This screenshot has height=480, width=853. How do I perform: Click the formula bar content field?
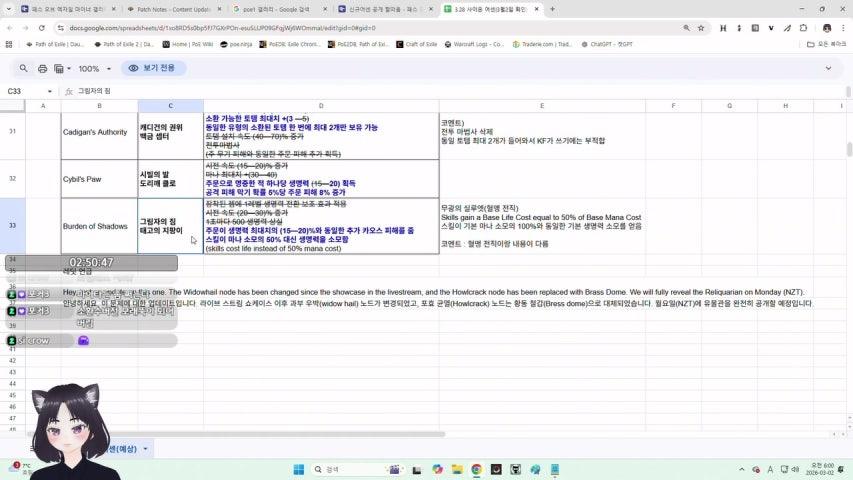click(457, 91)
